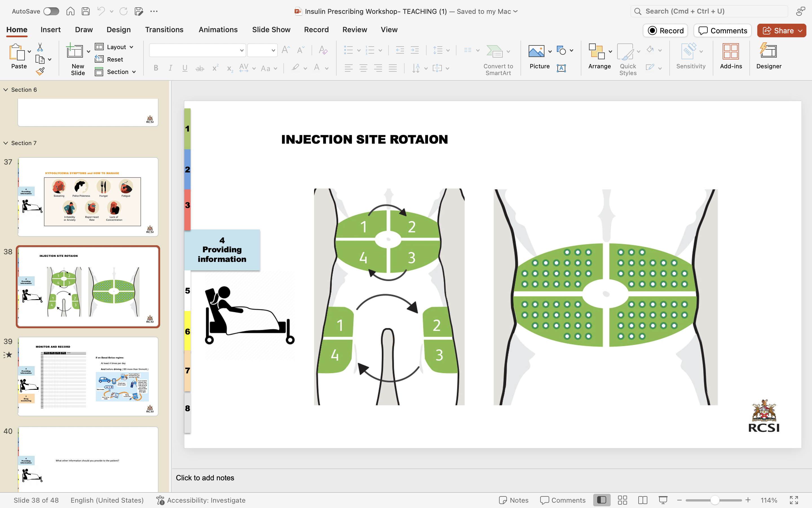812x508 pixels.
Task: Click the Redo icon
Action: coord(123,11)
